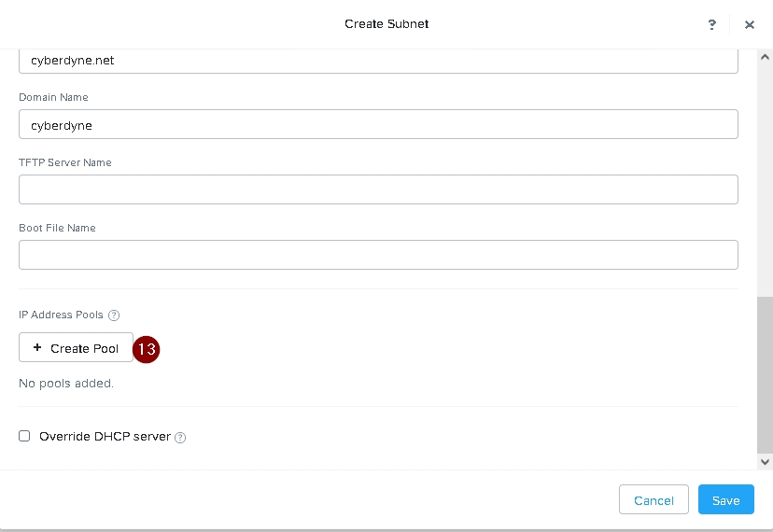Click the No pools added message
Viewport: 773px width, 532px height.
[x=66, y=384]
